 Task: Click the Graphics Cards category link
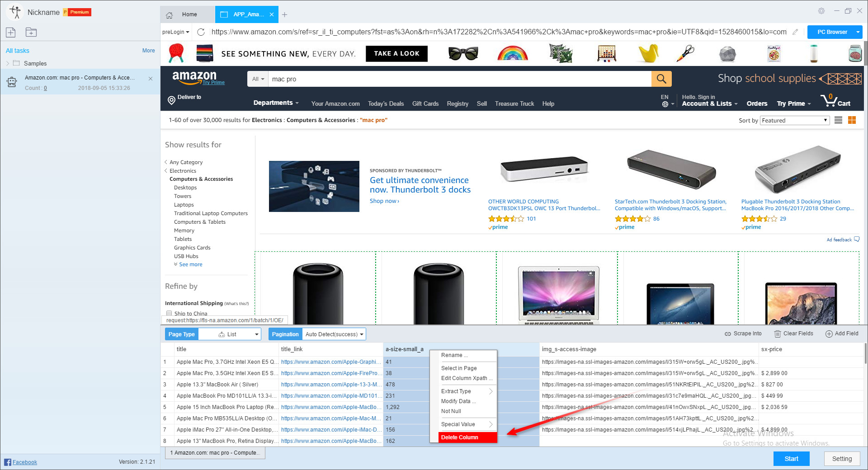192,248
